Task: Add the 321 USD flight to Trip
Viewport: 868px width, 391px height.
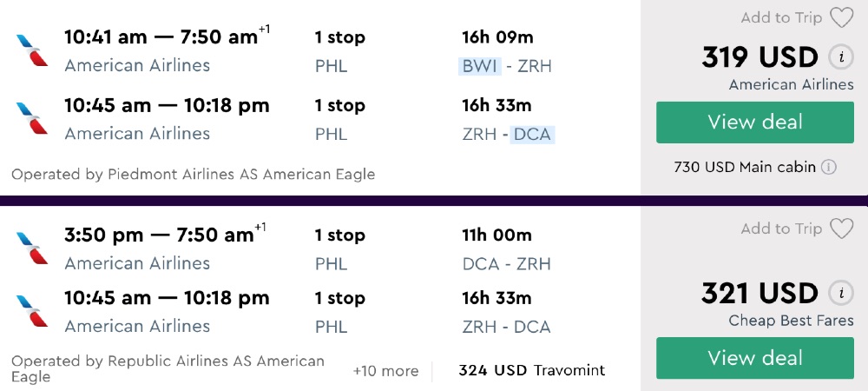Action: click(781, 229)
